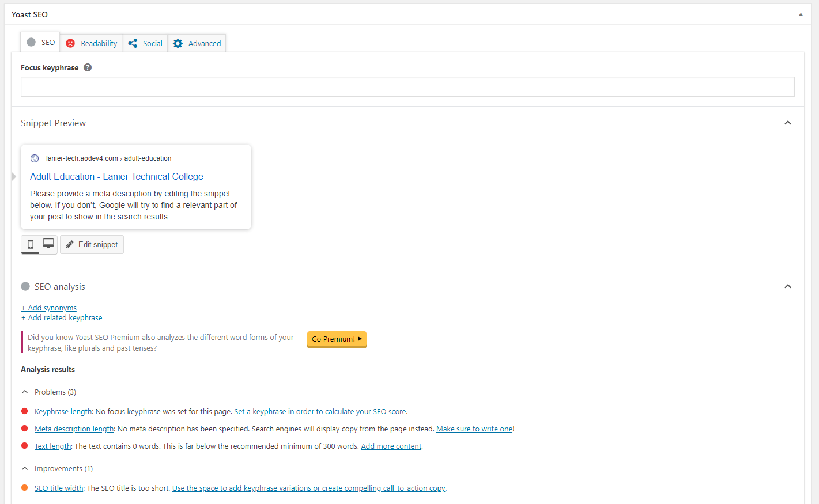This screenshot has width=819, height=504.
Task: Open the SEO tab
Action: pos(40,43)
